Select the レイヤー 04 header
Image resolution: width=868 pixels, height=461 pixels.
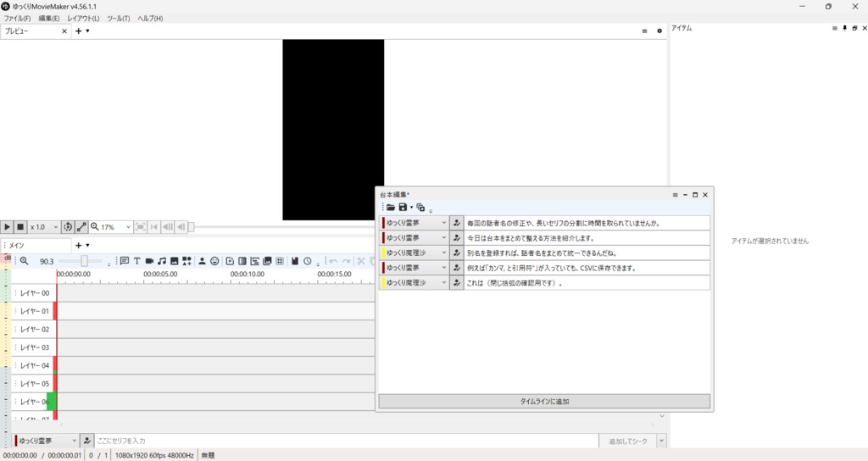(x=34, y=365)
